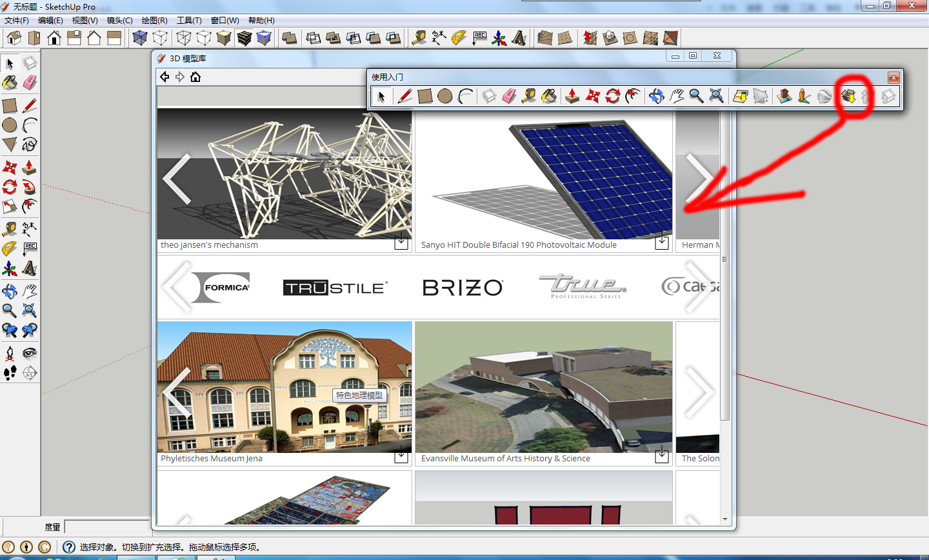Click the Photo Textures icon
The image size is (929, 560).
coord(804,96)
